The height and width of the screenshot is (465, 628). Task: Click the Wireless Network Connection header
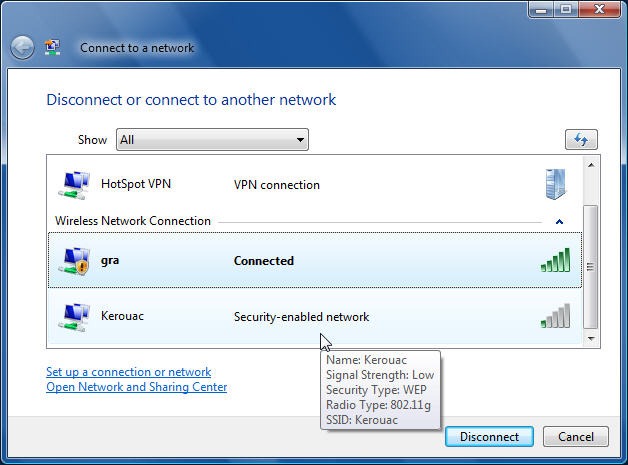[133, 221]
